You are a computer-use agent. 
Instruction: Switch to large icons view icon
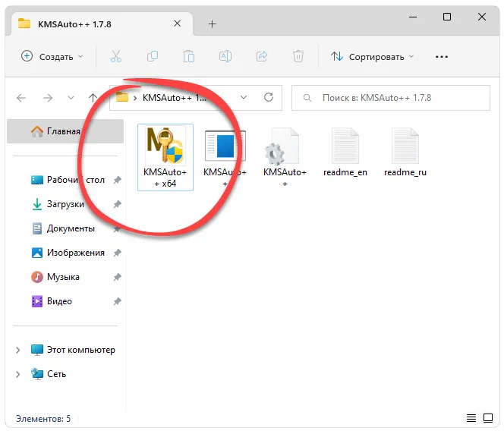[488, 418]
